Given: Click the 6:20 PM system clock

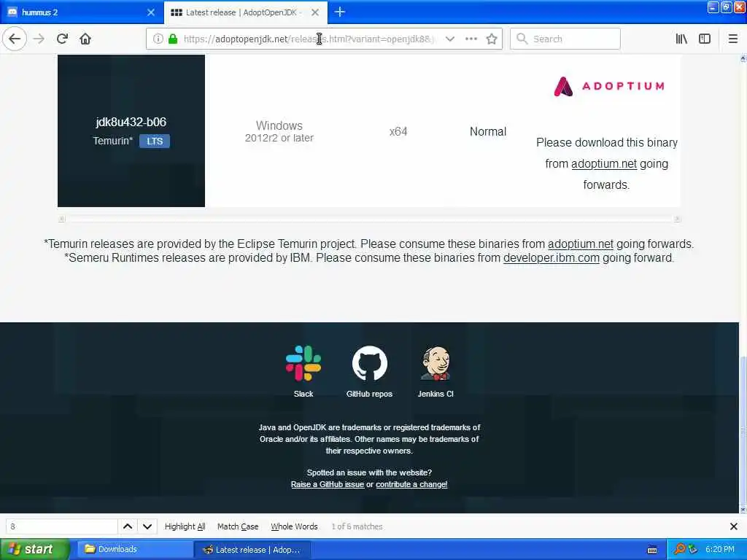Looking at the screenshot, I should pyautogui.click(x=720, y=549).
